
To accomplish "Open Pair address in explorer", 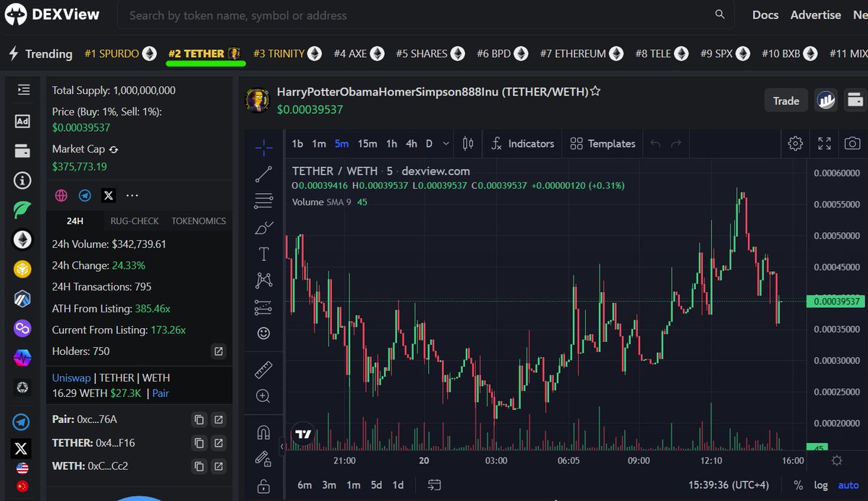I will (218, 419).
